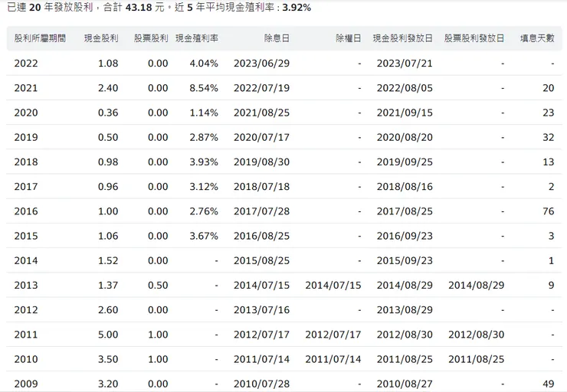The image size is (567, 392).
Task: Click the 股票股利發放日 column header
Action: click(x=474, y=38)
